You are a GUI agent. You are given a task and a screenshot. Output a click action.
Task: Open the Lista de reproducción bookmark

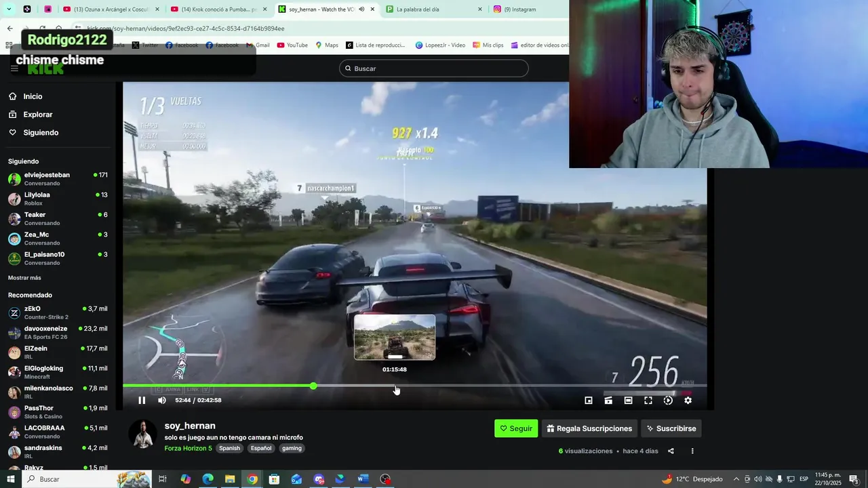(376, 45)
